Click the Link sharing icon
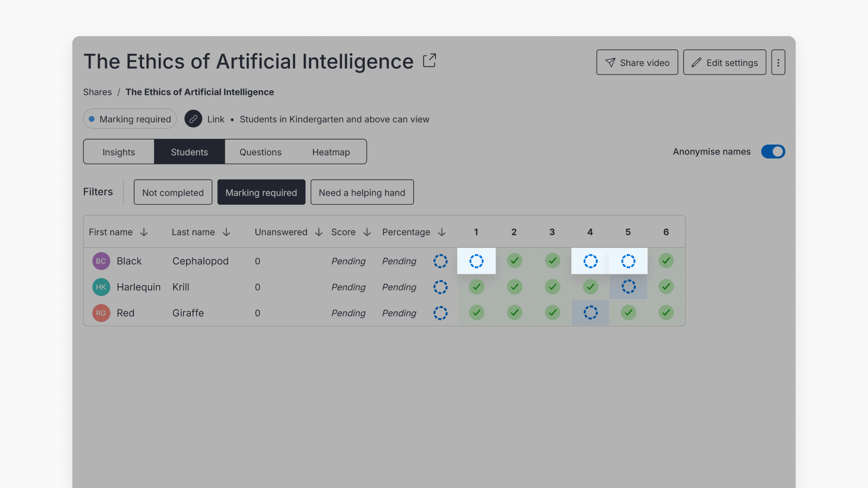This screenshot has height=488, width=868. [193, 119]
